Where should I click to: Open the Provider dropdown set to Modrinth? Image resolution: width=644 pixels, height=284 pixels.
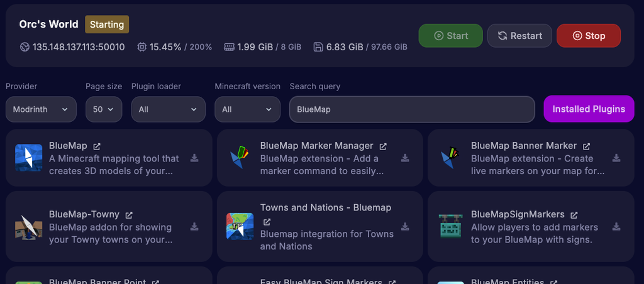tap(41, 109)
